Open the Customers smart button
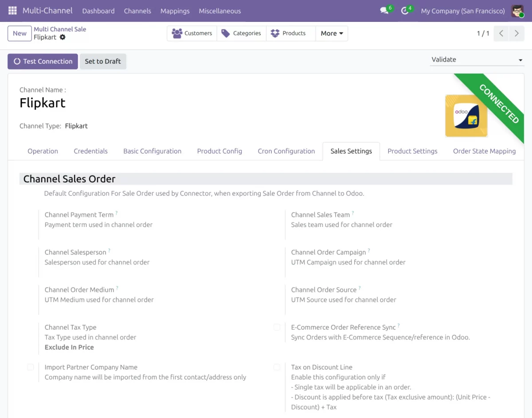This screenshot has height=418, width=532. (192, 33)
